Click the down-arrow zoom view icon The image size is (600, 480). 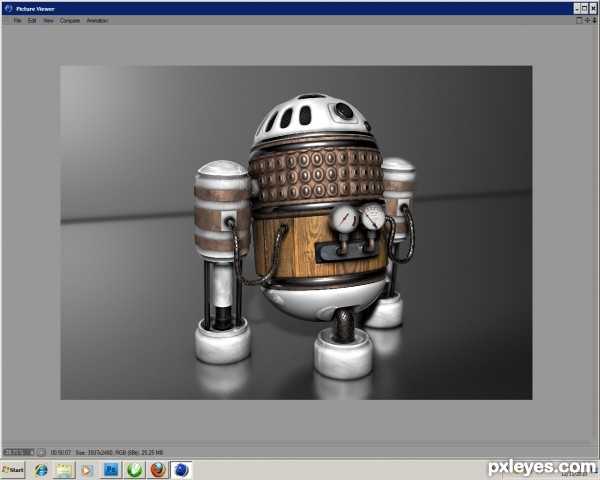595,21
